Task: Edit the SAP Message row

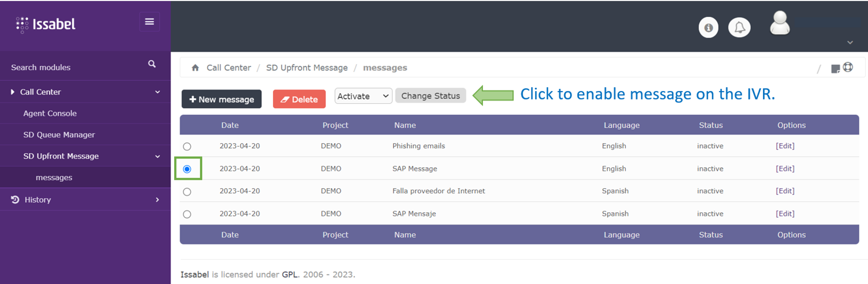Action: (785, 168)
